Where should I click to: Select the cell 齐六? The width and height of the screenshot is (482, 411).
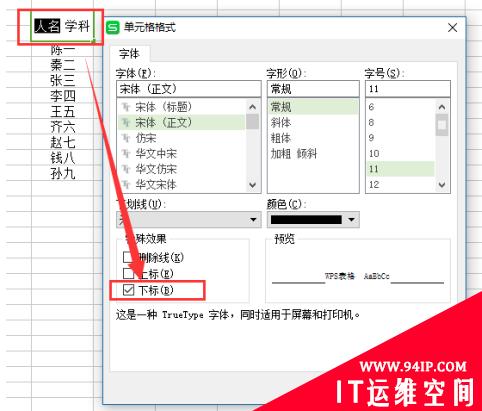[63, 127]
